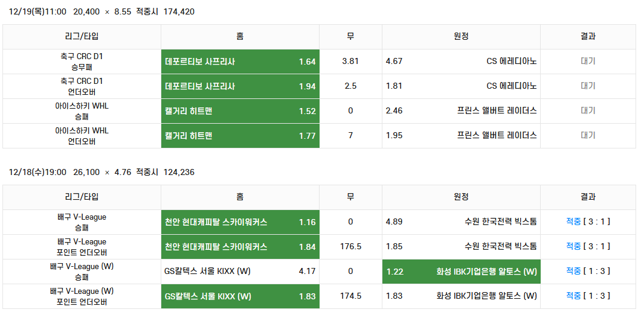Pick 캘거리 히트맨 moneyline odds 1.52
644x312 pixels.
pyautogui.click(x=240, y=111)
